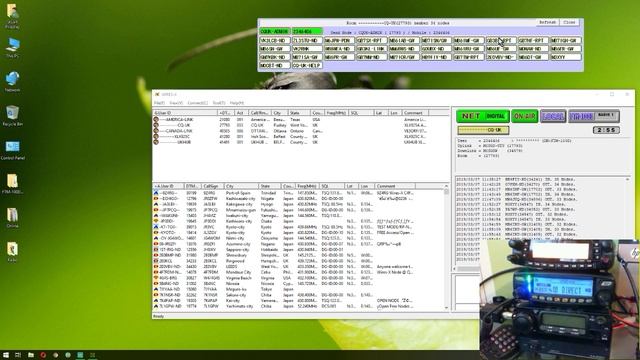Select the CQ-UK room icon in room list

tap(156, 125)
